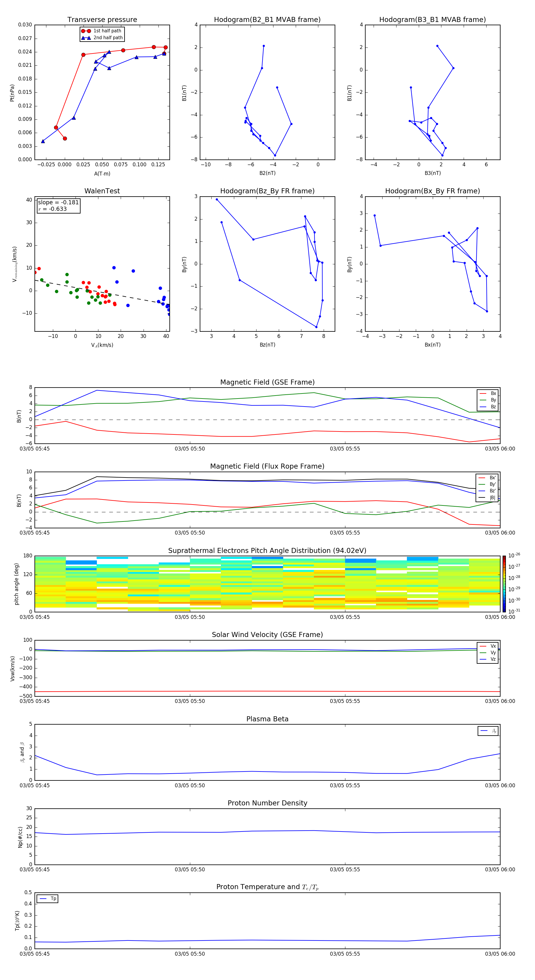Click the "slope = -0.181" annotation

(x=58, y=203)
